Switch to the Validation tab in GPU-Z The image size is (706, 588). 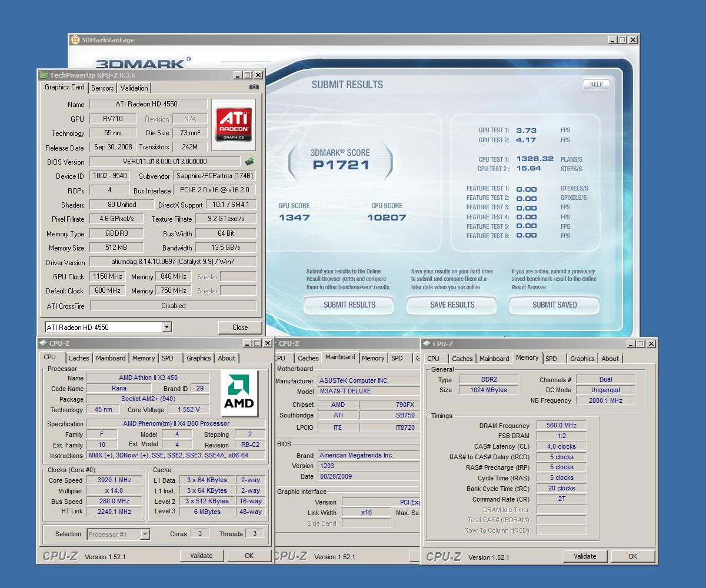[x=134, y=88]
